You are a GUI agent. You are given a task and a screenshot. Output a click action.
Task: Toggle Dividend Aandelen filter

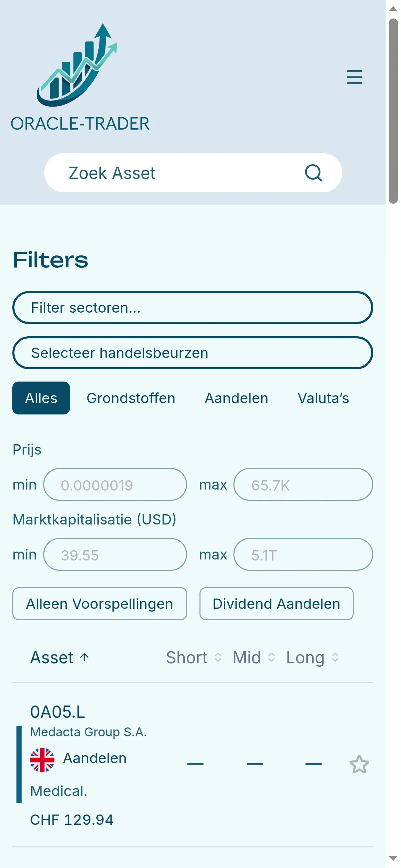[277, 604]
